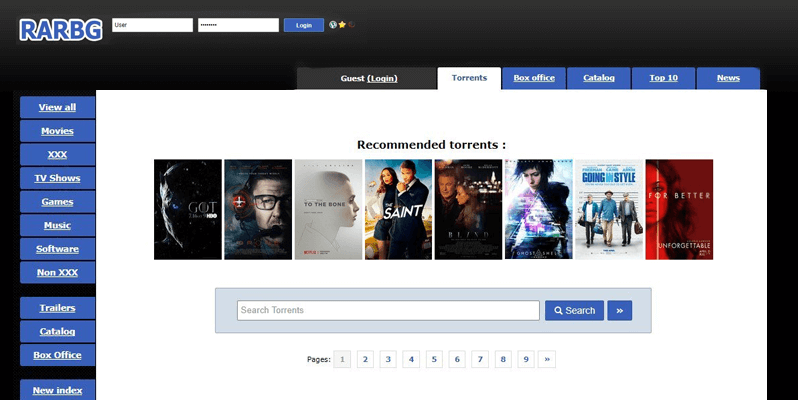
Task: Open Movies category in sidebar
Action: [58, 131]
